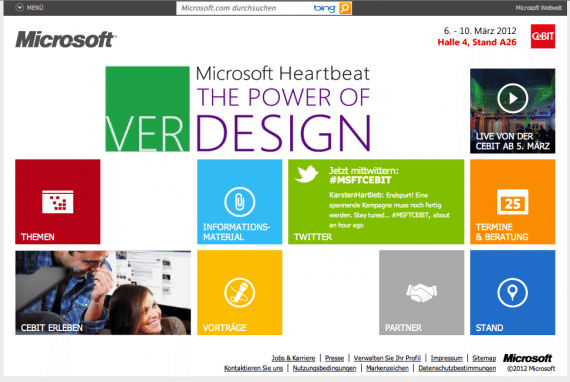The image size is (570, 382).
Task: Open the Impressum footer link
Action: click(x=446, y=358)
